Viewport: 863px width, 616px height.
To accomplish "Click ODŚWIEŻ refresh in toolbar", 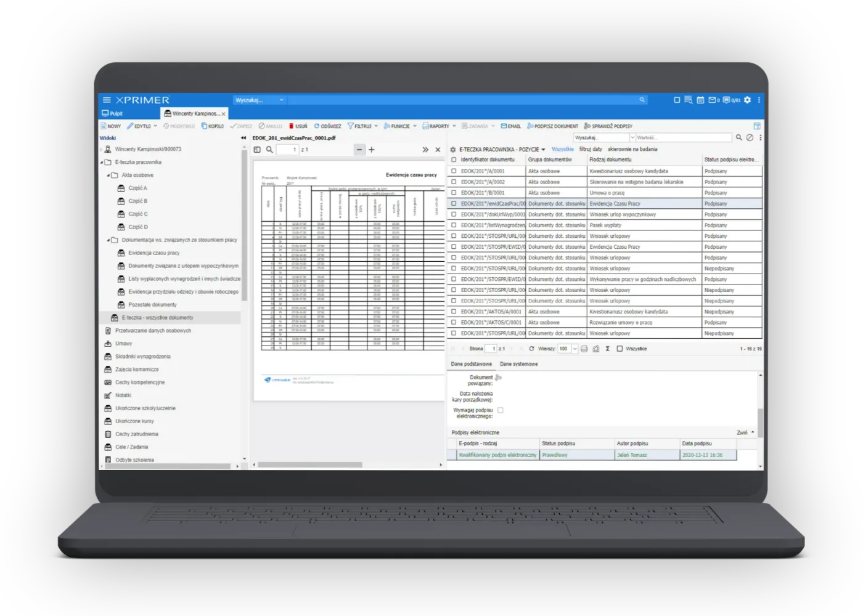I will pos(327,126).
